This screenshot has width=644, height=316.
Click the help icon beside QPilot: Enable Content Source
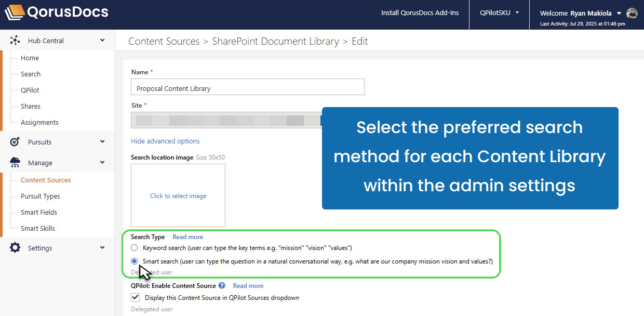coord(222,285)
